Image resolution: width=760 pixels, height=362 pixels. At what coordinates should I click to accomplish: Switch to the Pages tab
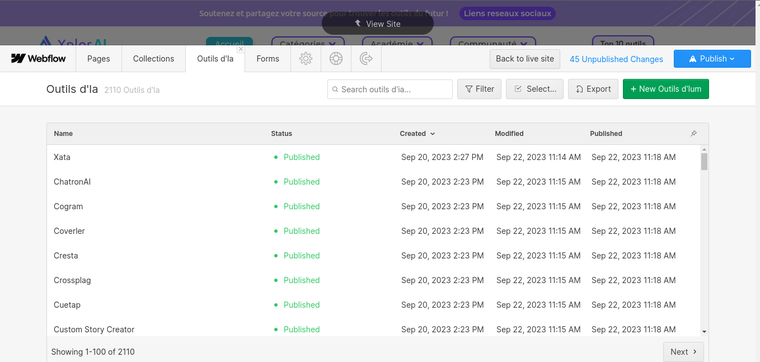[98, 59]
